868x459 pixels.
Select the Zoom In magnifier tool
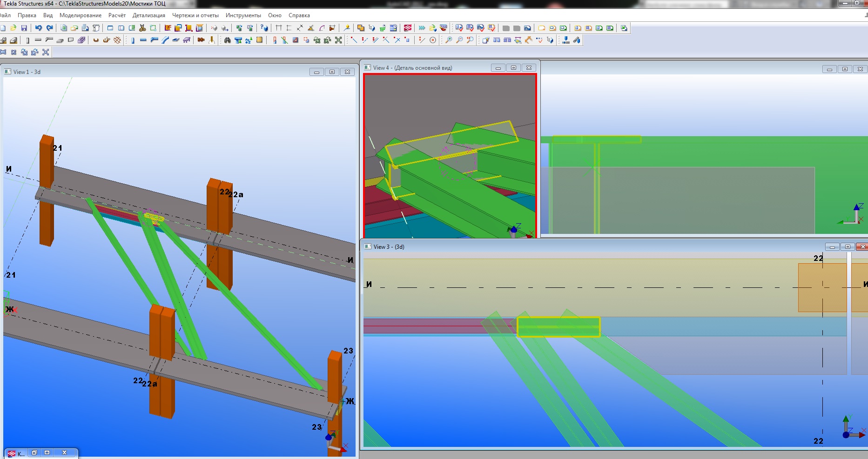coord(449,40)
